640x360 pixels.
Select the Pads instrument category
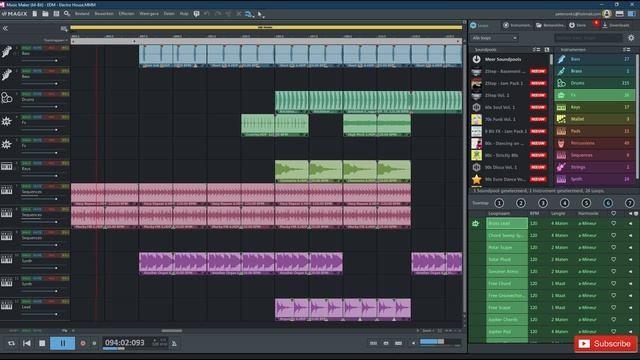(x=595, y=131)
